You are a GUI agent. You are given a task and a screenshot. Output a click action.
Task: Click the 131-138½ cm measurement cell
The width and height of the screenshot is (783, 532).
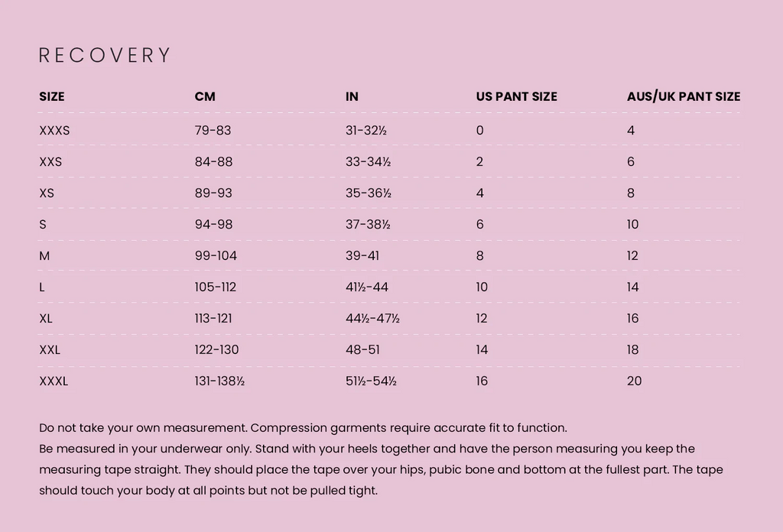tap(219, 381)
